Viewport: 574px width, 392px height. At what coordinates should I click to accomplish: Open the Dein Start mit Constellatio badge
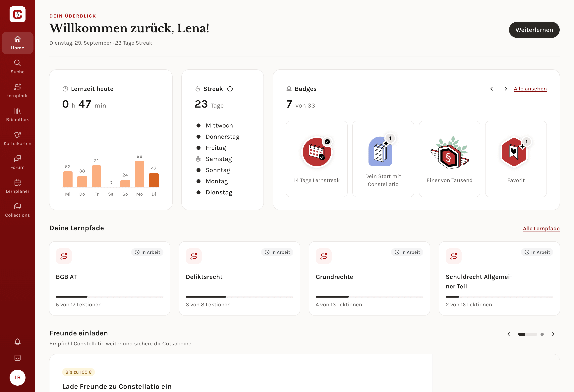click(383, 159)
